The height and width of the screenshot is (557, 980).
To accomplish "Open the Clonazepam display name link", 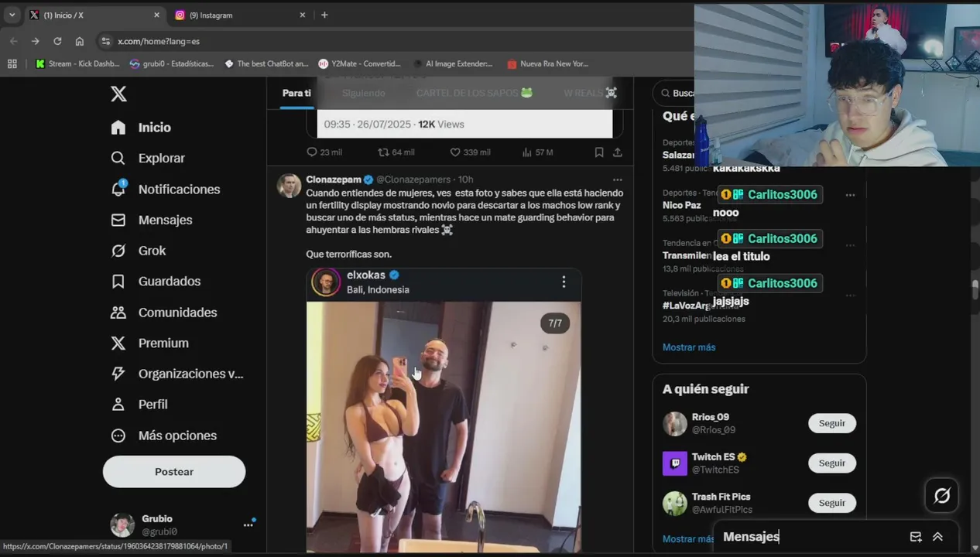I will click(x=334, y=179).
